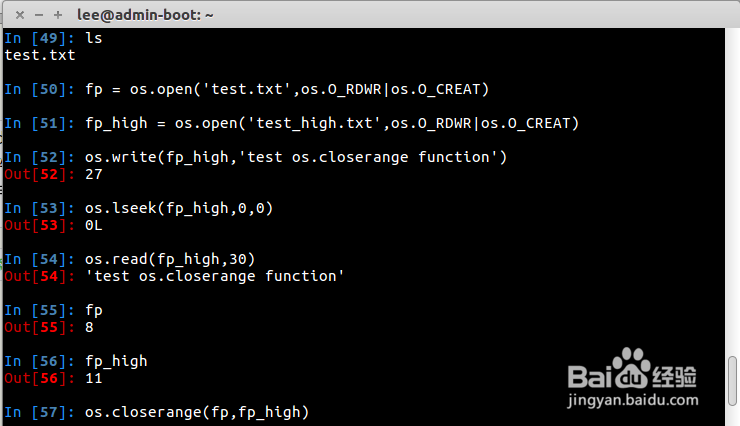Close the terminal window

coord(19,15)
